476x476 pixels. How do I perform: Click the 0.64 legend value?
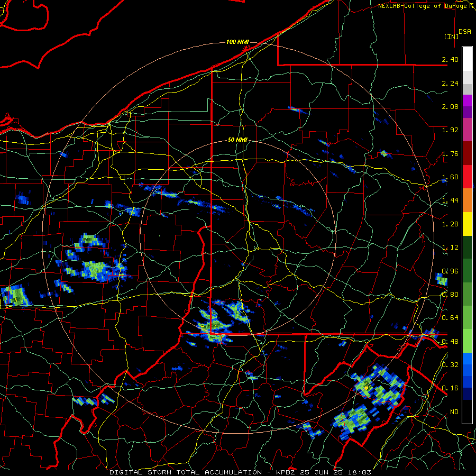[450, 318]
